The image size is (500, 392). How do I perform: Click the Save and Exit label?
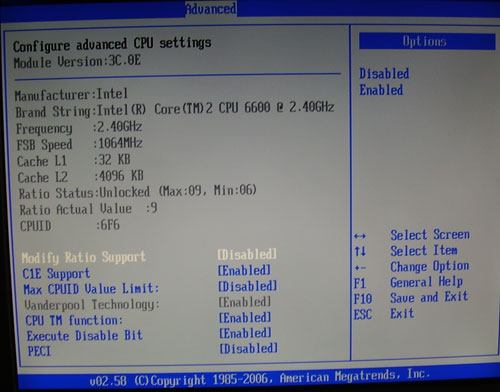click(429, 297)
